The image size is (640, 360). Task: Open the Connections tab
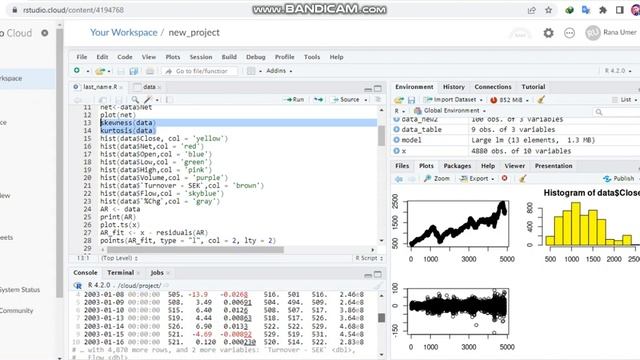pyautogui.click(x=493, y=87)
